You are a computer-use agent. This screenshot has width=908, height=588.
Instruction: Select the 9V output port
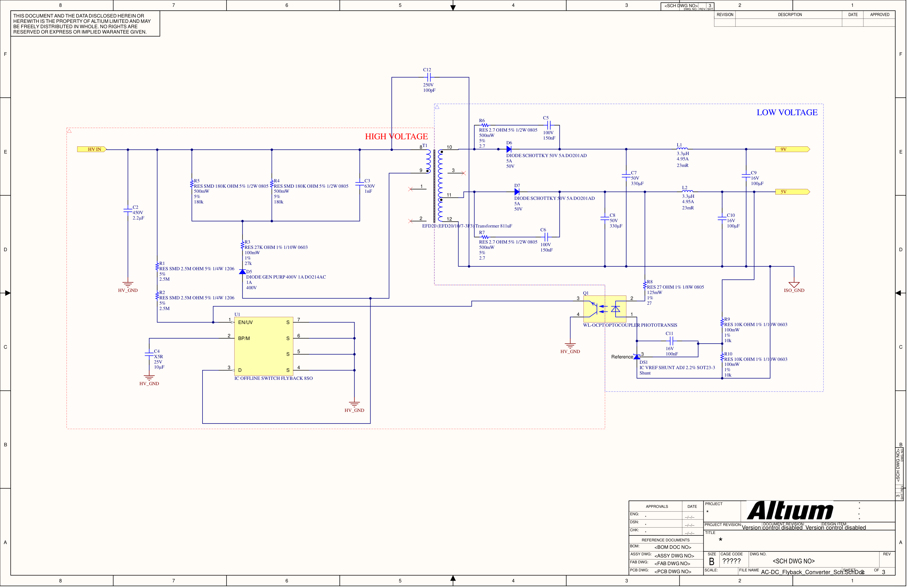pyautogui.click(x=792, y=149)
